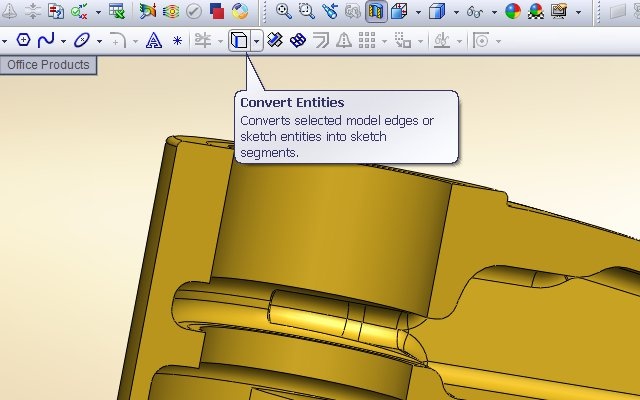
Task: Select the sketch Text tool
Action: [153, 40]
